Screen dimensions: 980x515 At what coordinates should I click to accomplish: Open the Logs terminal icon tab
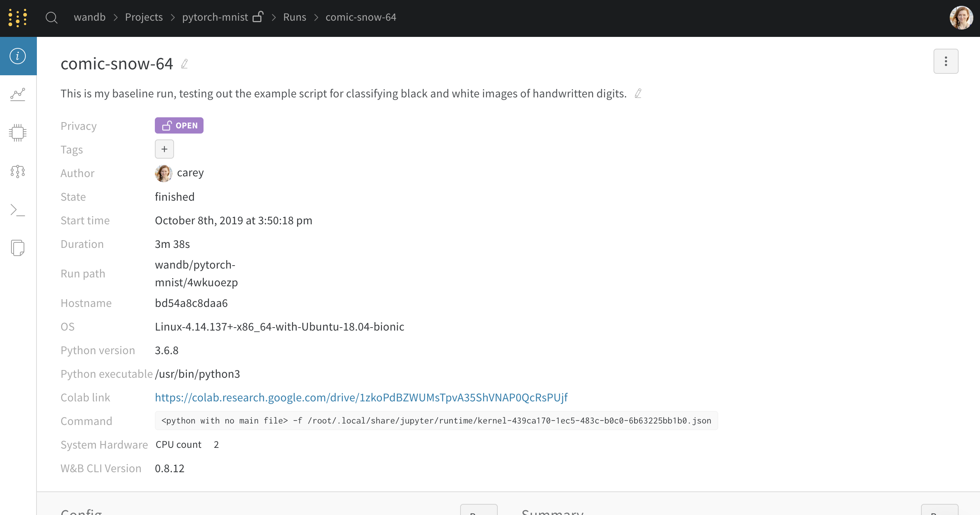(x=18, y=210)
